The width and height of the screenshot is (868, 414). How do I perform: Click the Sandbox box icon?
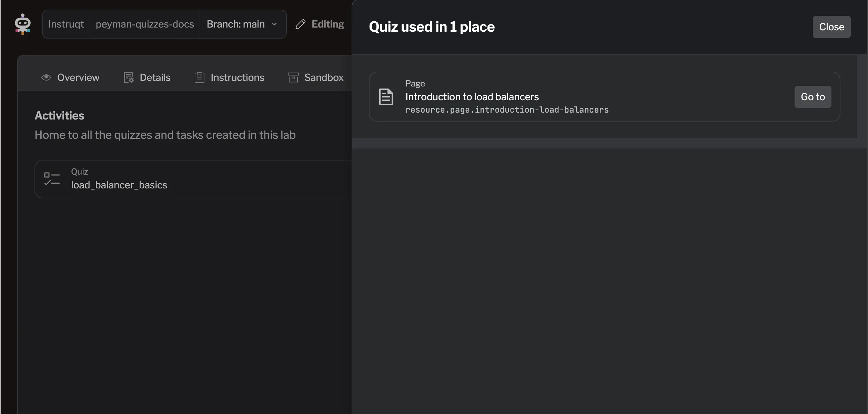[293, 77]
